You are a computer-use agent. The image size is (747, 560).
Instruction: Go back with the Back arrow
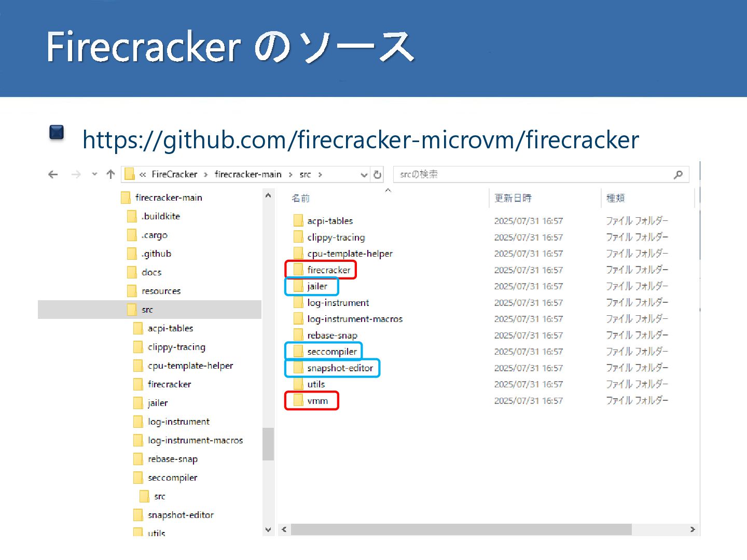[x=53, y=175]
